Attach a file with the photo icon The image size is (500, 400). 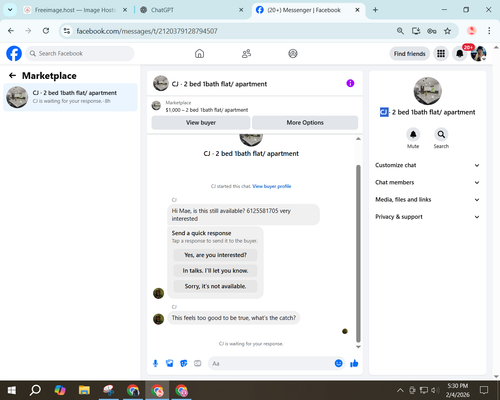click(170, 363)
